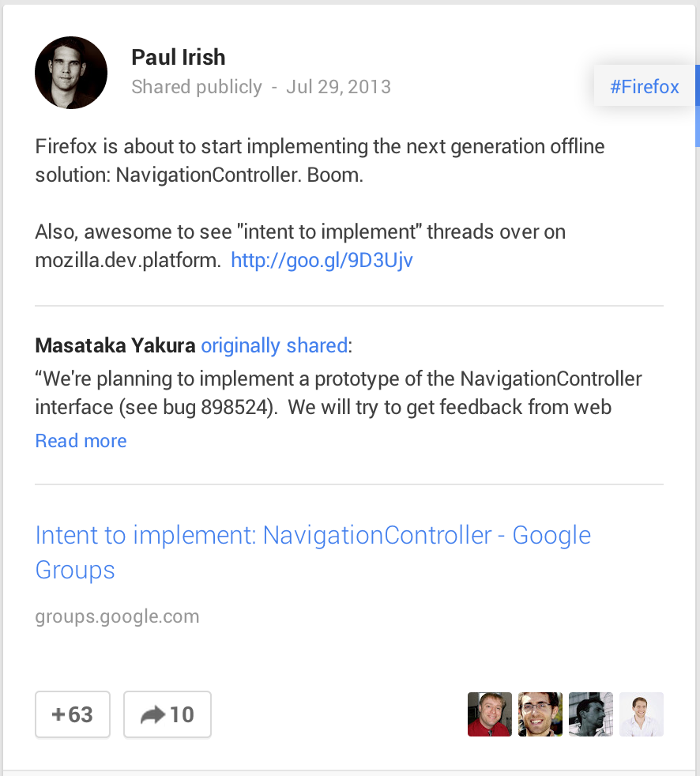700x776 pixels.
Task: Open the red-shirt man's avatar
Action: tap(490, 714)
